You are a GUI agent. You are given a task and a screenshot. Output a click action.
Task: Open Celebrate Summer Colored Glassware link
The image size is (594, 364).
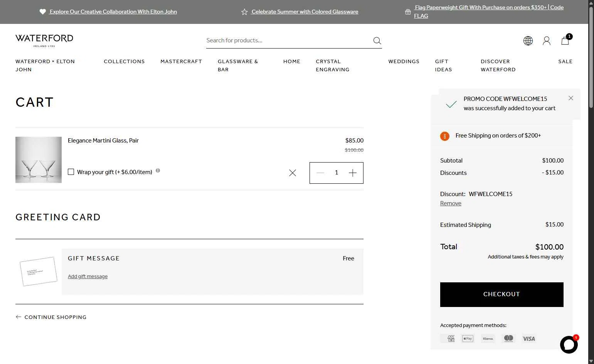click(x=305, y=12)
